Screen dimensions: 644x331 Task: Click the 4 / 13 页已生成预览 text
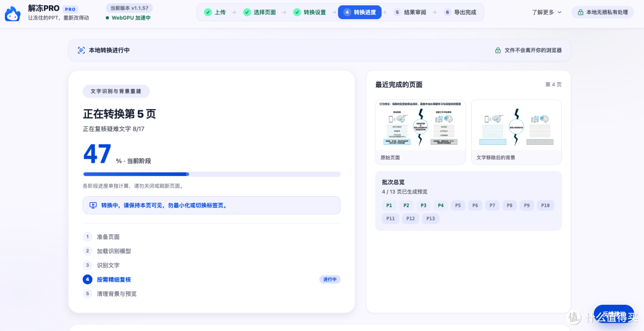point(404,191)
